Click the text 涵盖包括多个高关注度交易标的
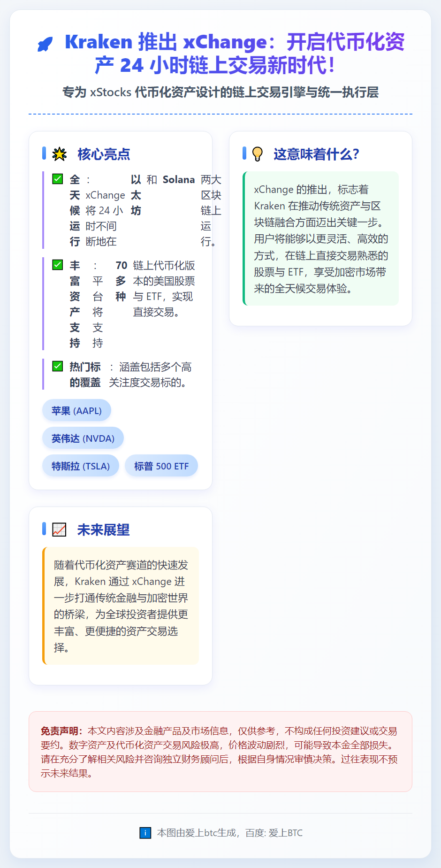This screenshot has width=441, height=868. click(150, 375)
